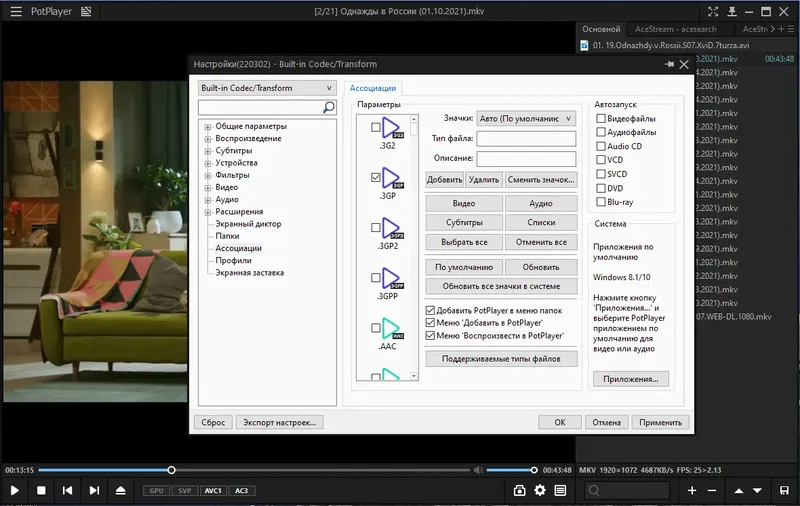Add new playlist tab with plus icon

click(781, 29)
